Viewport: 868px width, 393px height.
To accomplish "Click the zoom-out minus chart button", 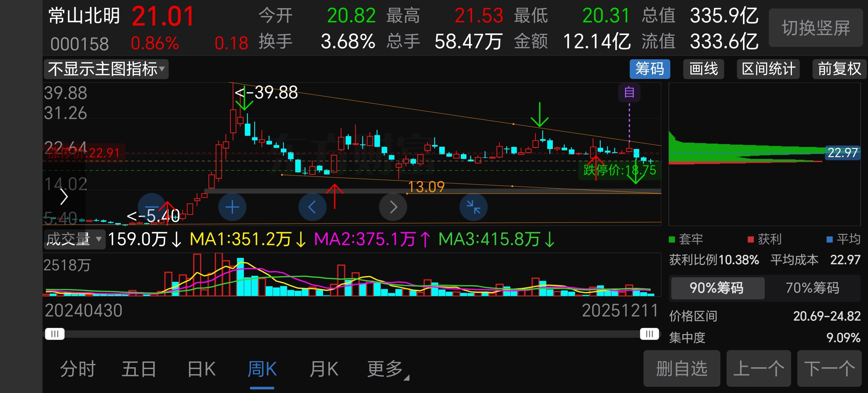I will tap(152, 207).
